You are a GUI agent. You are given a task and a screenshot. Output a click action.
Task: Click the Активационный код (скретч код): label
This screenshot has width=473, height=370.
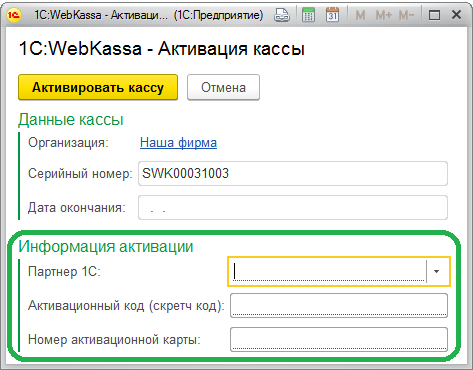(x=126, y=306)
